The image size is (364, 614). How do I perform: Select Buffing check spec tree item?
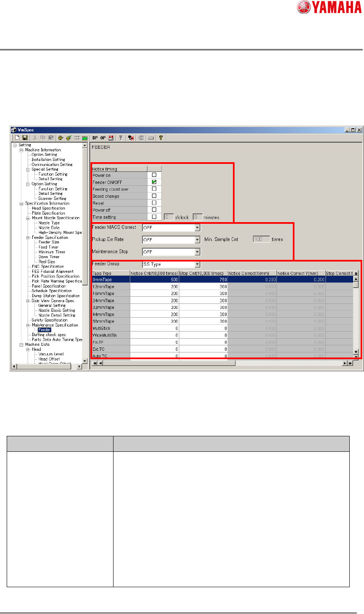[x=49, y=335]
